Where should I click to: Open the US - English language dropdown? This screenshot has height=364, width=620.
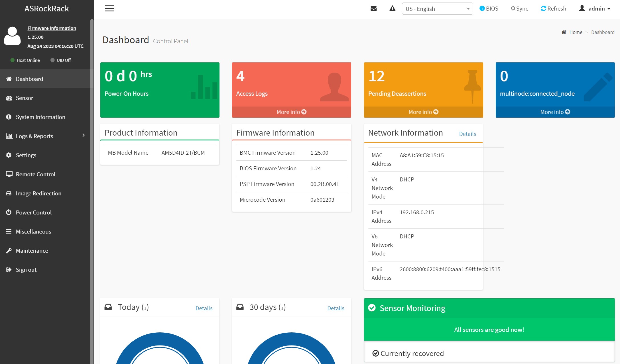click(x=437, y=9)
